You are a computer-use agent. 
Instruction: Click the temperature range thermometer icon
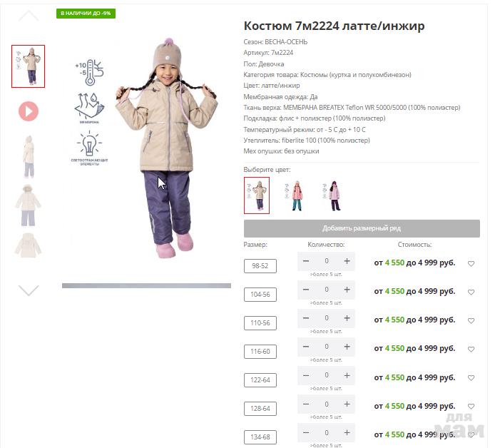(89, 71)
